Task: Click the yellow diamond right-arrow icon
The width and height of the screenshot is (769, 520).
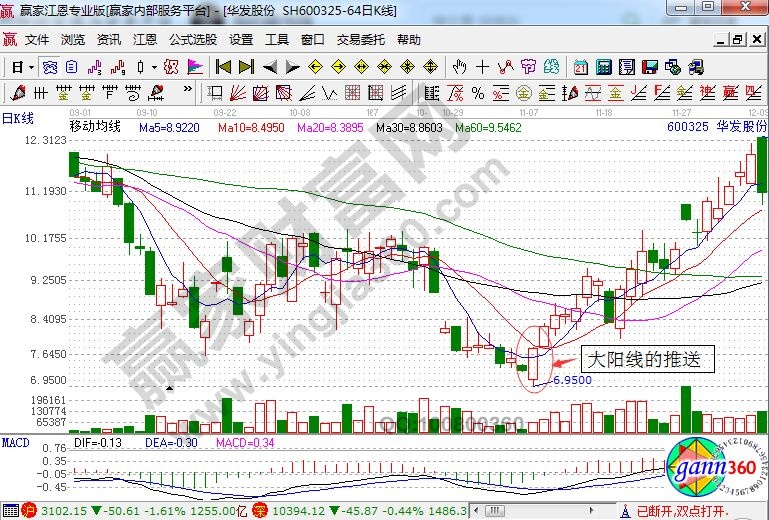Action: [x=338, y=67]
